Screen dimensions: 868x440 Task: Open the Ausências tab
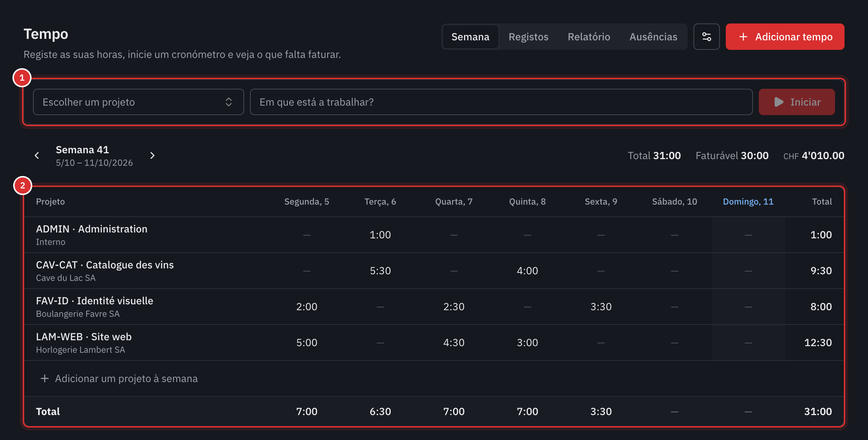653,37
